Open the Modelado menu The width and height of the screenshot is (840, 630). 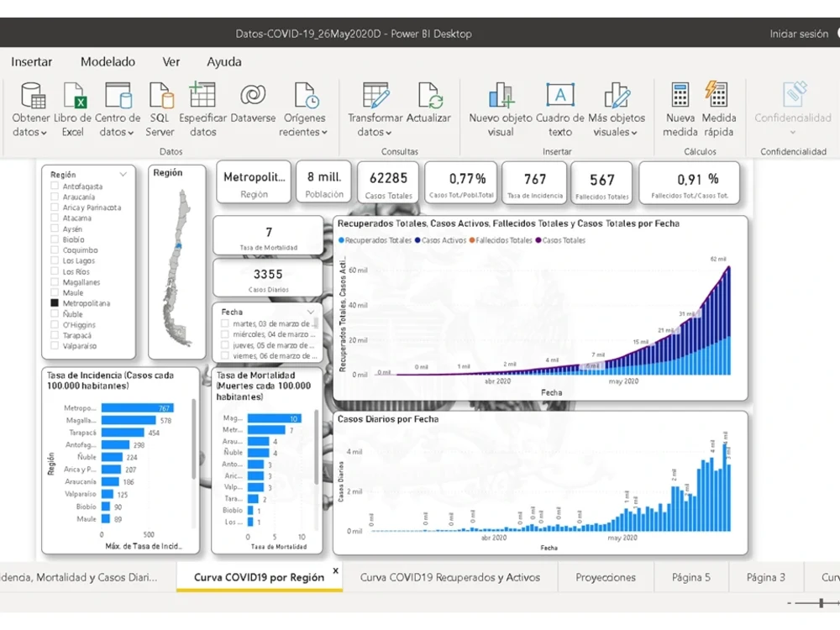[x=108, y=61]
